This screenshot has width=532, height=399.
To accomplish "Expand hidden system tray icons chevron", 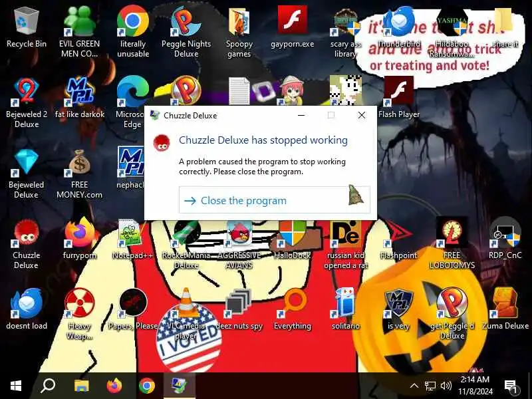I will [x=414, y=386].
